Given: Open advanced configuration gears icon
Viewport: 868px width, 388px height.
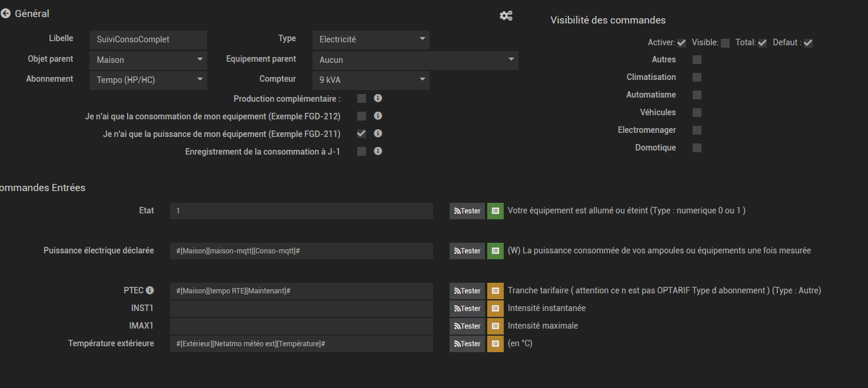Looking at the screenshot, I should pos(505,16).
